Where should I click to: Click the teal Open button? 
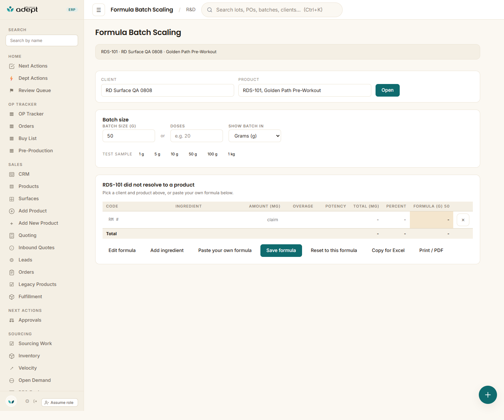click(387, 90)
